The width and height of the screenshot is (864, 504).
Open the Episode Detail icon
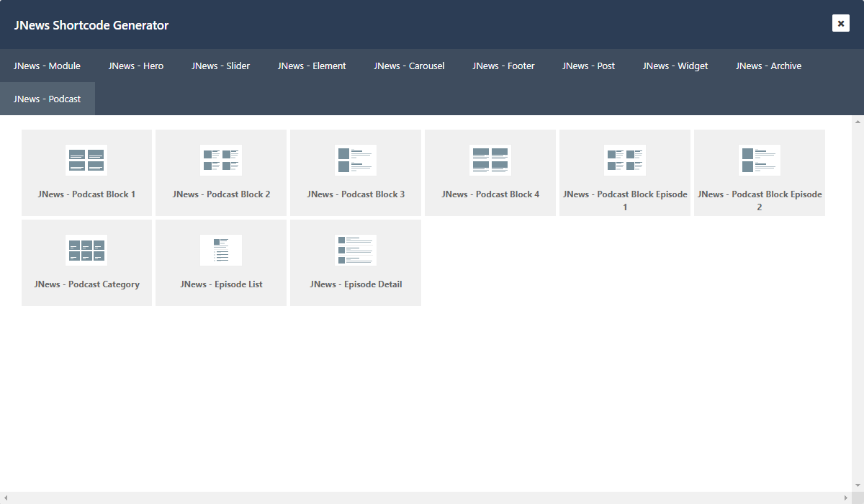point(356,250)
